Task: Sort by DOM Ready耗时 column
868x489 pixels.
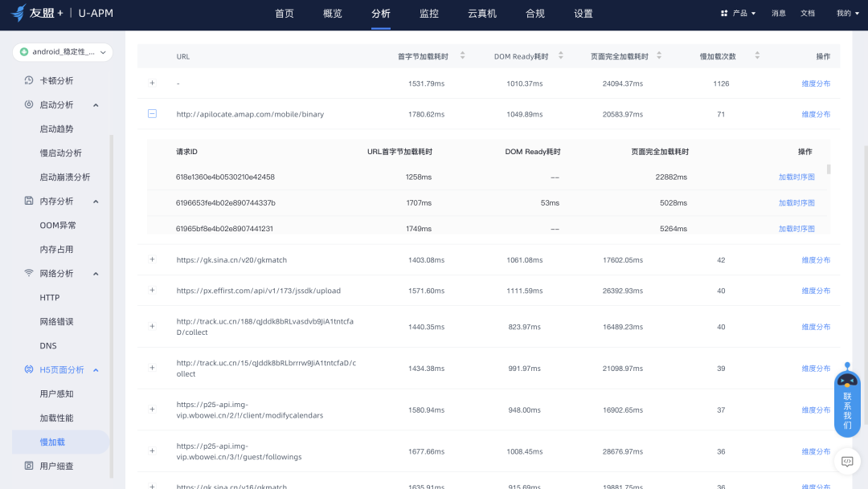Action: pyautogui.click(x=561, y=55)
